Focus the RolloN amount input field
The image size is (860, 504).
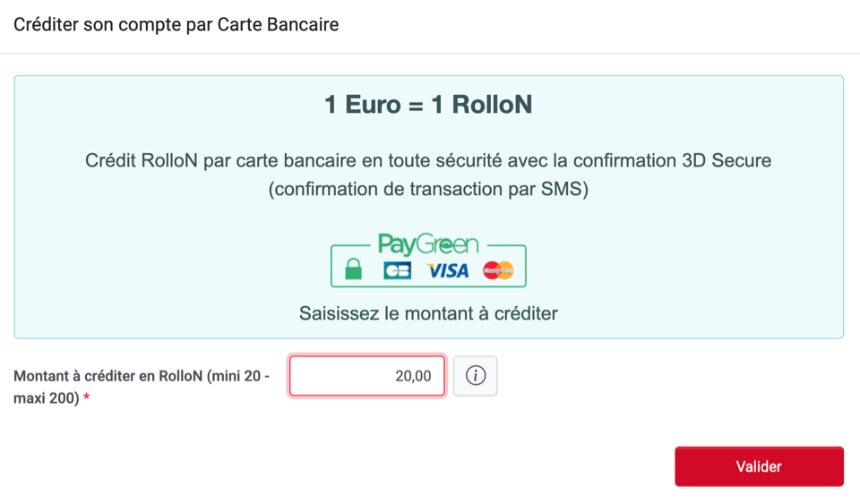point(367,376)
